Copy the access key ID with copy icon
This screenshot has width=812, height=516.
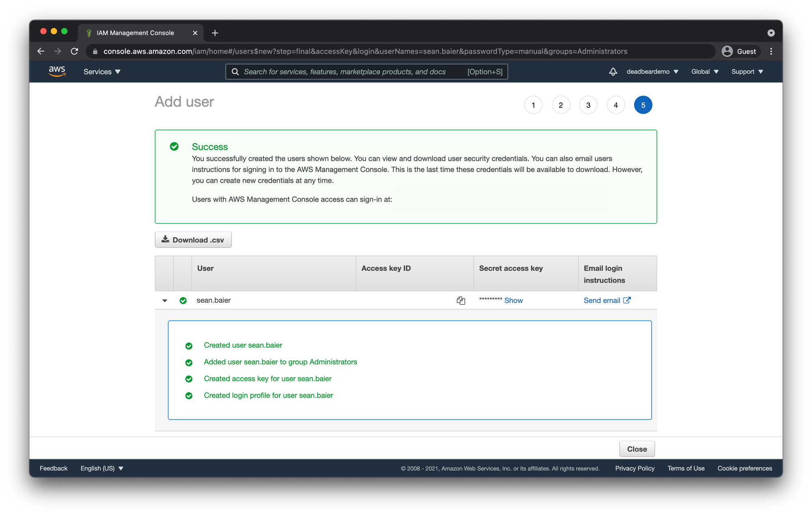point(461,301)
